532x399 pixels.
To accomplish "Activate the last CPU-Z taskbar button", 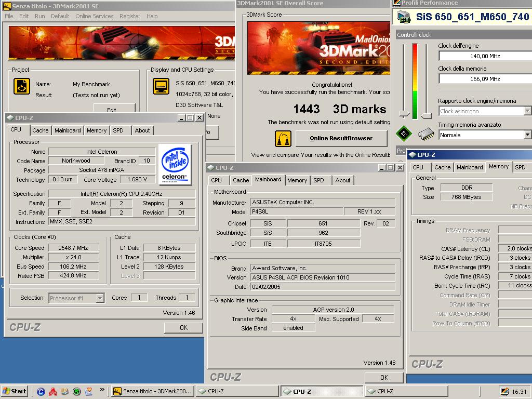I will point(406,391).
